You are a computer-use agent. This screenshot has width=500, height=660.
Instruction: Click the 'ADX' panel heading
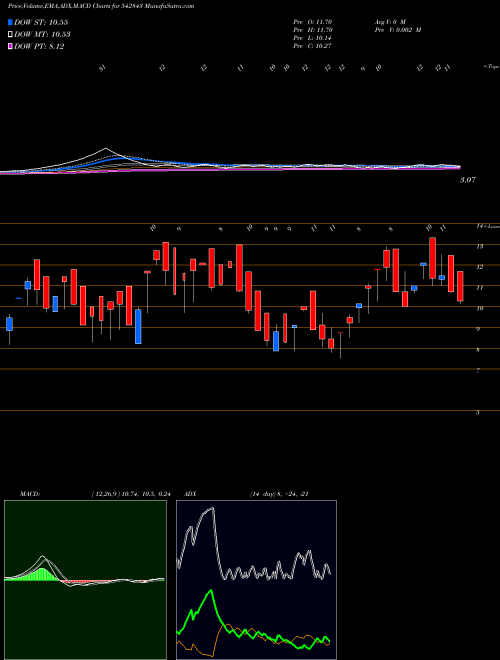(191, 494)
